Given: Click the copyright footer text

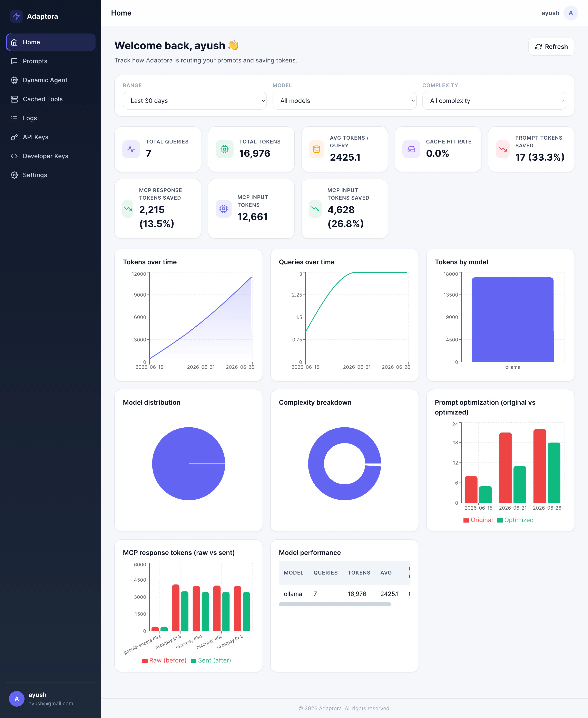Looking at the screenshot, I should click(x=344, y=709).
